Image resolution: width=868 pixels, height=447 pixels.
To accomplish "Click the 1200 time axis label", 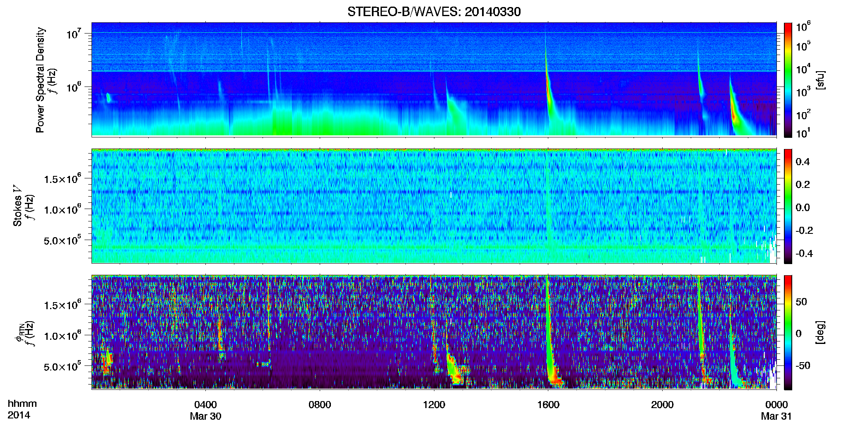I will point(434,405).
